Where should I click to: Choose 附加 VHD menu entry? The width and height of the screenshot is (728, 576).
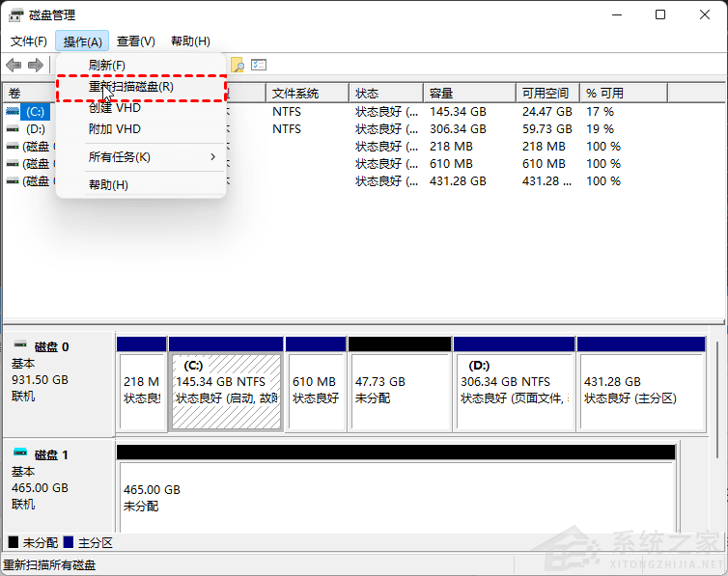point(115,128)
